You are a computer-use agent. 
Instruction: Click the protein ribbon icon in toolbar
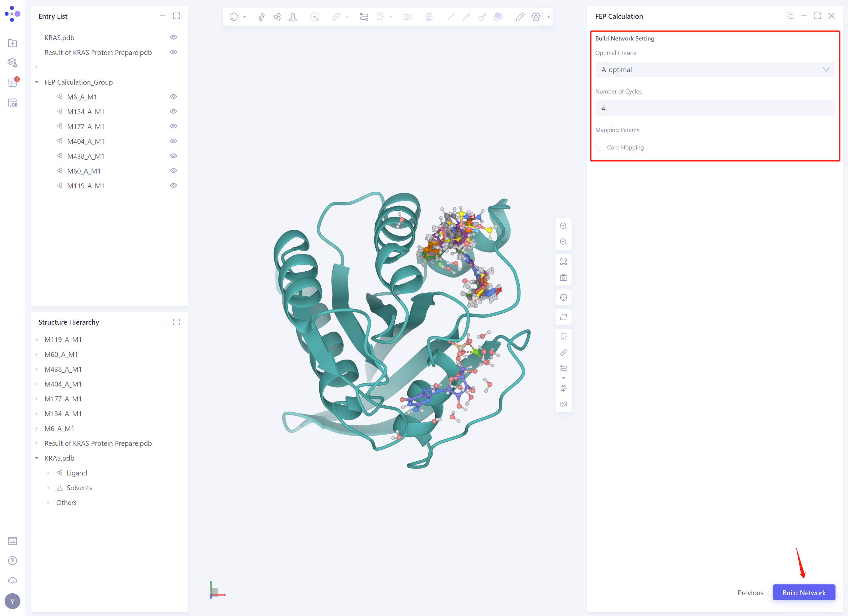pyautogui.click(x=261, y=17)
